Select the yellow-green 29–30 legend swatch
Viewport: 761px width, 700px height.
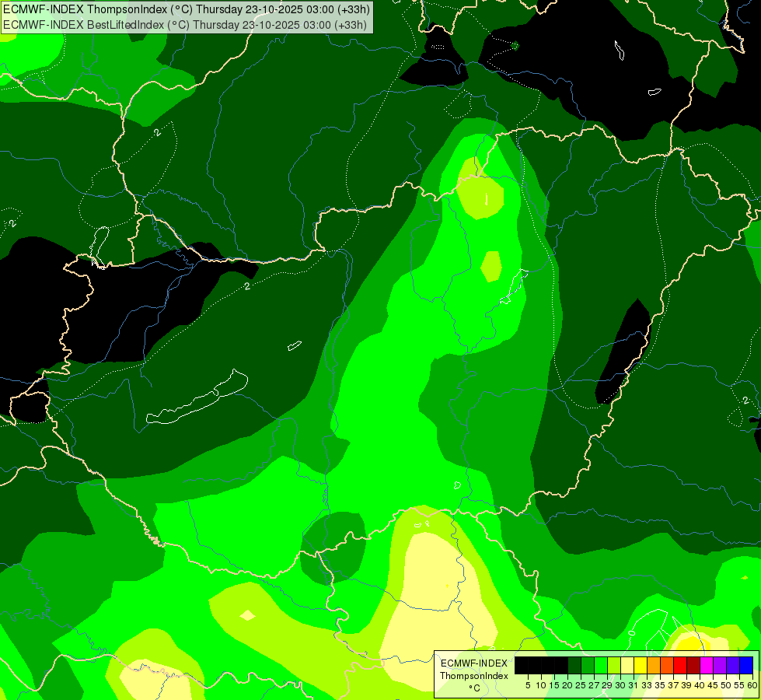(x=614, y=665)
